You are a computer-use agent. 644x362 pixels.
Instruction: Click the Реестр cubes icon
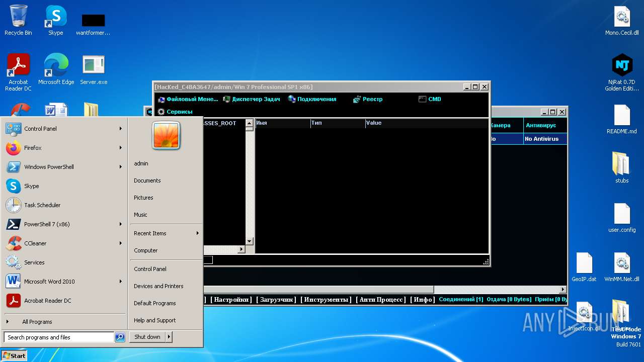pos(357,99)
